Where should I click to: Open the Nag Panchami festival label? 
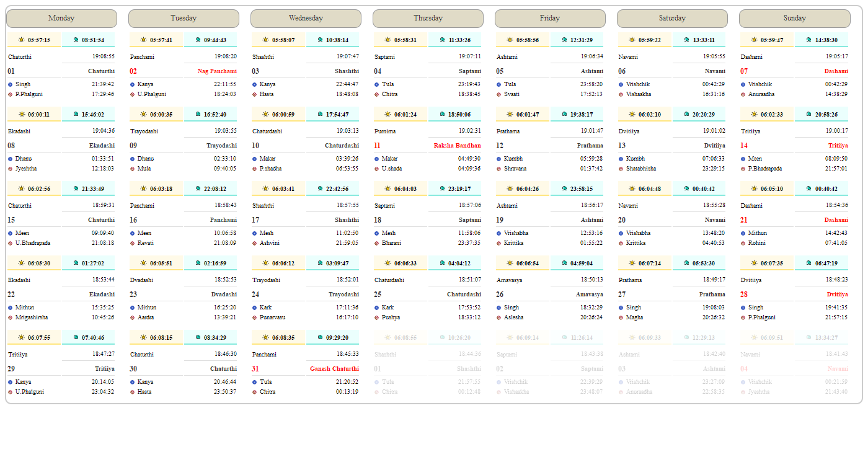(217, 71)
